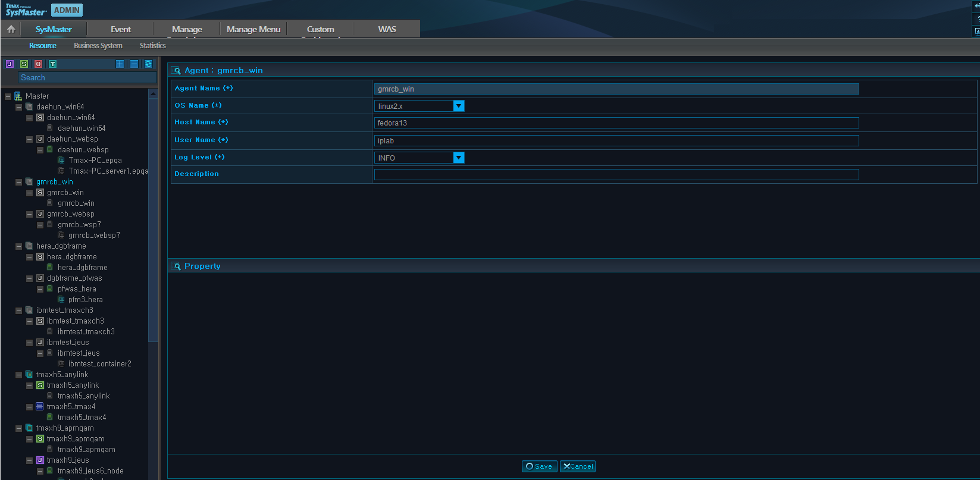This screenshot has height=480, width=980.
Task: Click the purple J icon beside tmaxh9_jeus
Action: (40, 460)
